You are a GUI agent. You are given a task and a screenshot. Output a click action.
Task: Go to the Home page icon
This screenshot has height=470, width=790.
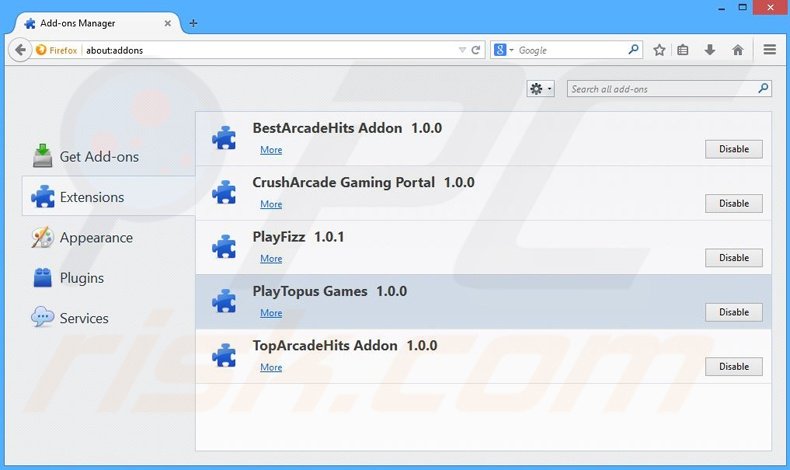pos(738,49)
